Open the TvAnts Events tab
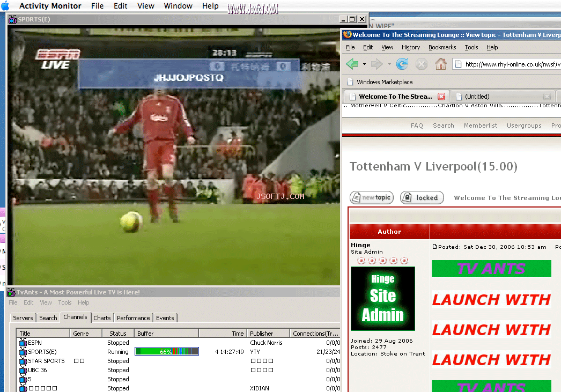561x392 pixels. tap(165, 318)
